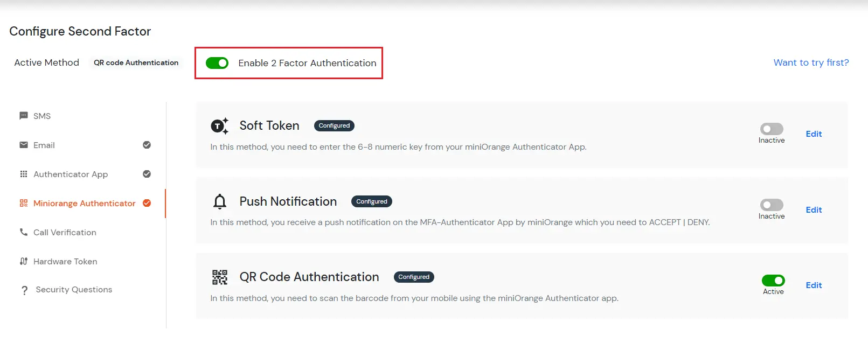Select the Authenticator App tab

pos(85,174)
